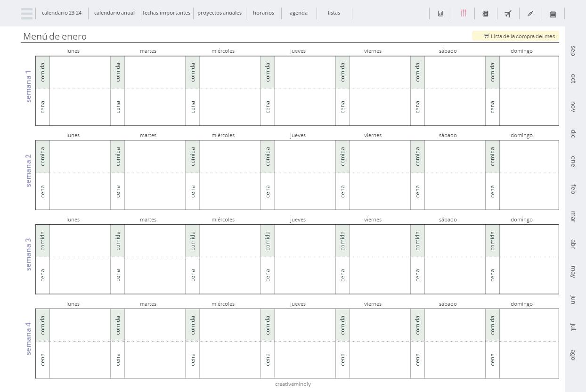Select the pink fork and knife menu icon
Screen dimensions: 586x392
click(464, 13)
